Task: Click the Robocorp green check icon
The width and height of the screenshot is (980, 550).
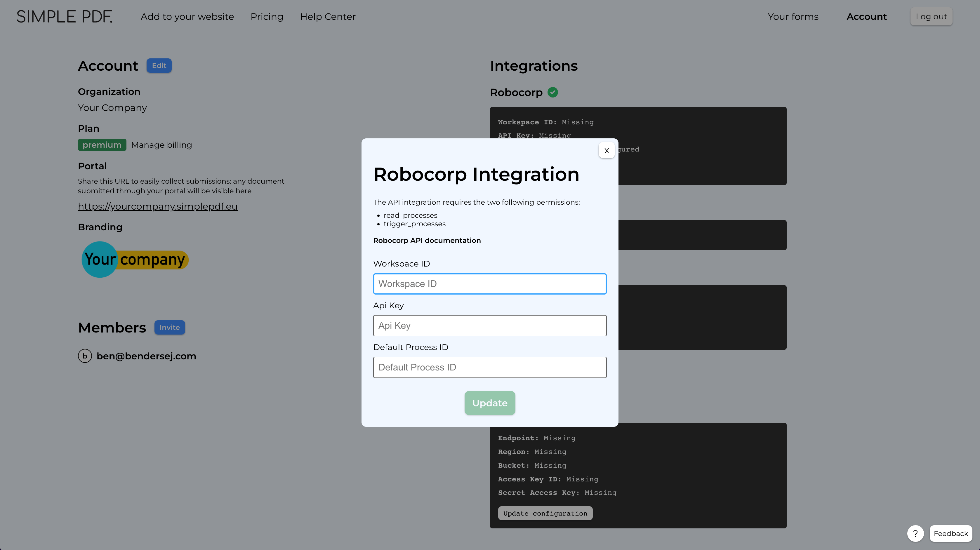Action: [x=552, y=93]
